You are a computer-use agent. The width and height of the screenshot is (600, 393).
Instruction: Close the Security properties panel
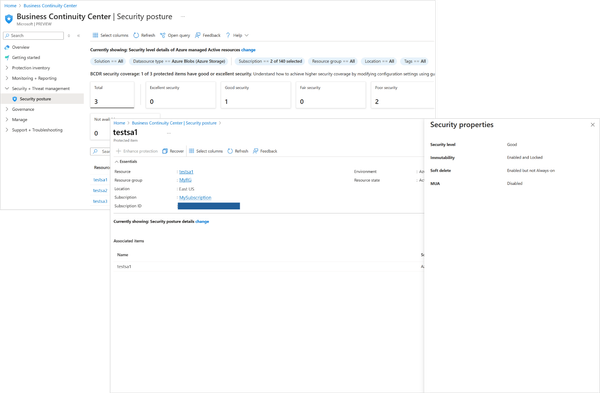(x=592, y=125)
